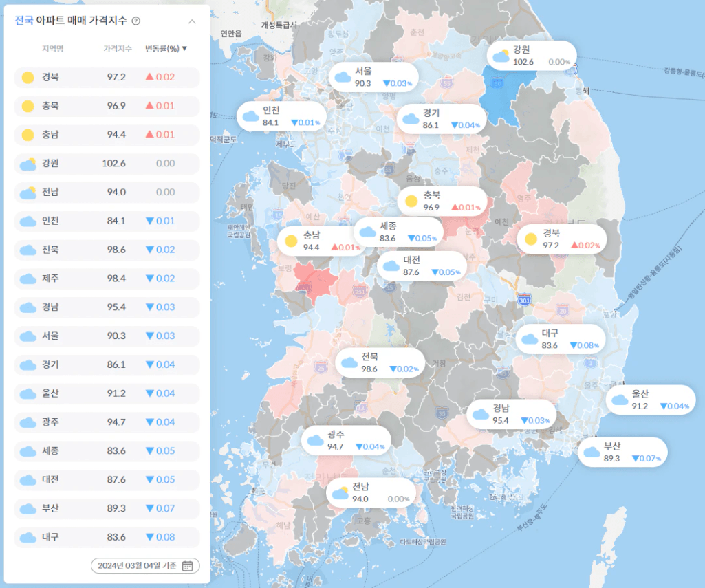Click the 전북 row cloud icon in list
The width and height of the screenshot is (705, 588).
tap(28, 250)
